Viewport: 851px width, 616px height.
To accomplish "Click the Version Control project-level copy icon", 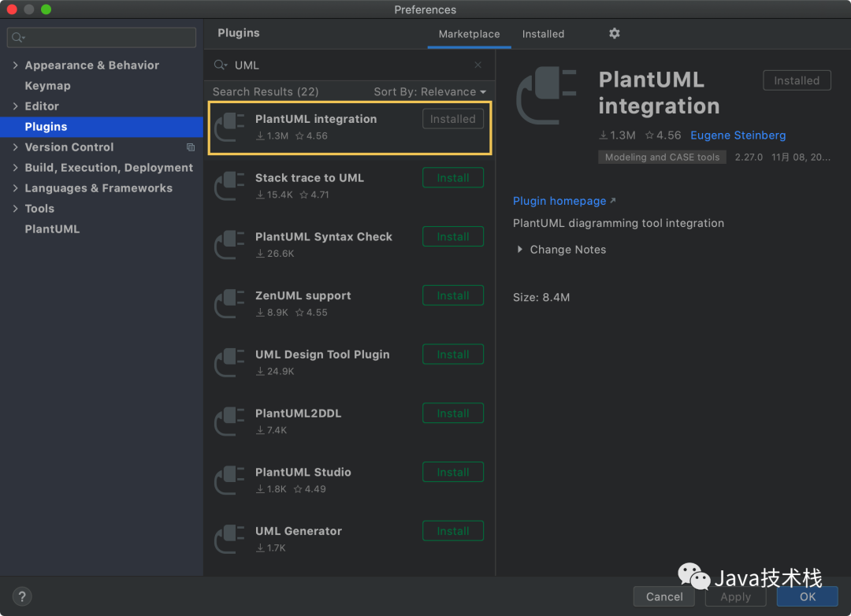I will pyautogui.click(x=191, y=147).
